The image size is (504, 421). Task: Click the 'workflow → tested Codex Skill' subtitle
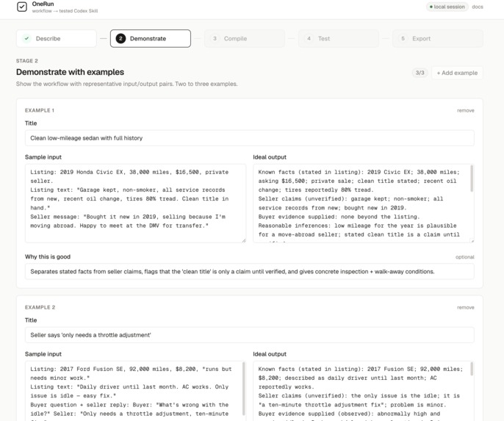point(65,11)
